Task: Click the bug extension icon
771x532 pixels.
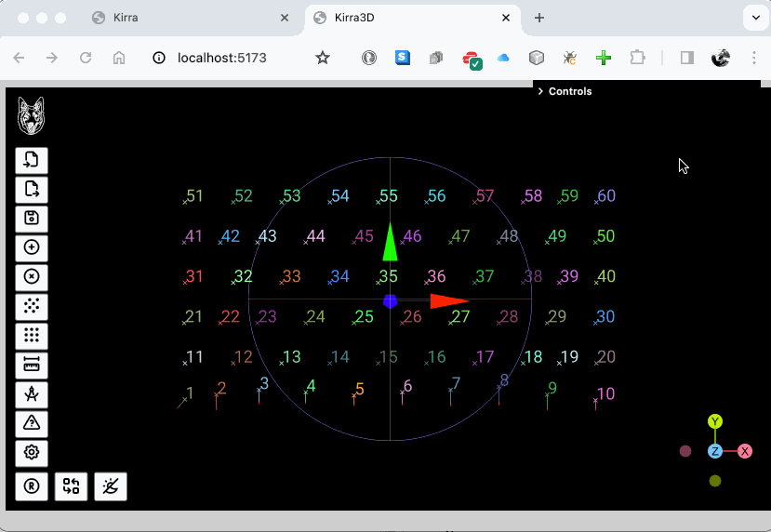Action: click(x=569, y=59)
